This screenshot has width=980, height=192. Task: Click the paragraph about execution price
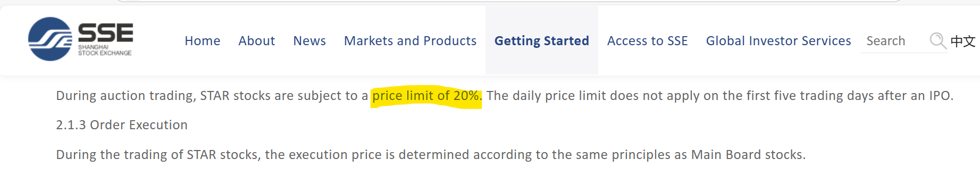431,155
